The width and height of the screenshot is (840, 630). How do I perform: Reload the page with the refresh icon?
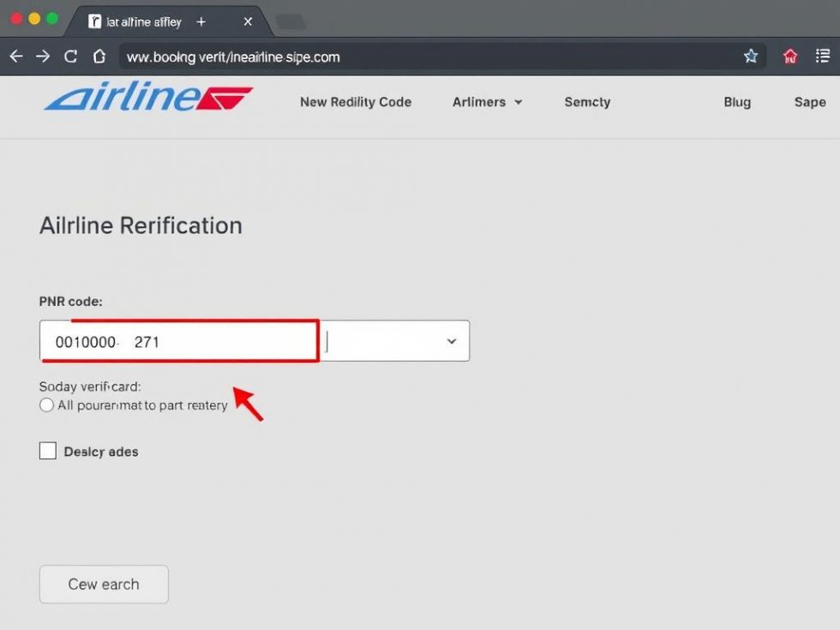click(x=70, y=56)
